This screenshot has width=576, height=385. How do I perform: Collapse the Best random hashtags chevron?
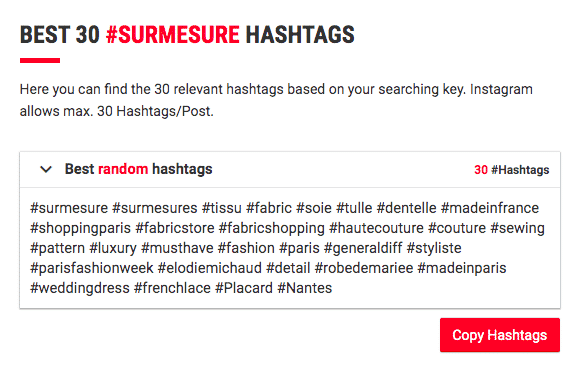pos(46,169)
